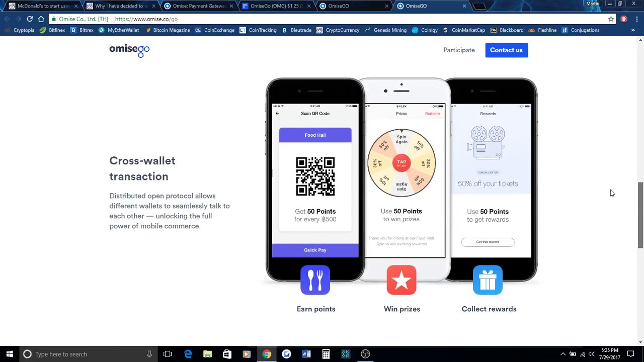Viewport: 644px width, 362px height.
Task: Click the back arrow in Scan QR Code phone
Action: coord(277,114)
